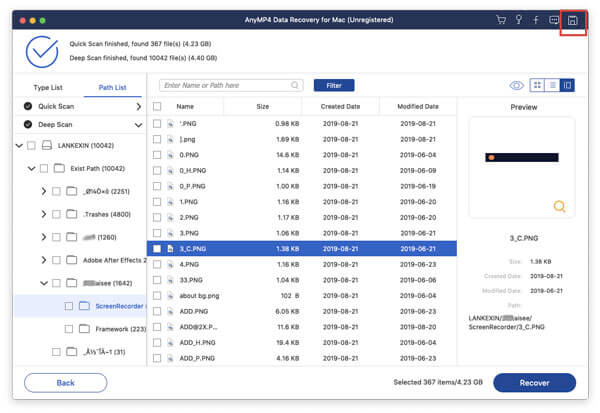This screenshot has height=413, width=600.
Task: Click the Filter button
Action: click(334, 85)
